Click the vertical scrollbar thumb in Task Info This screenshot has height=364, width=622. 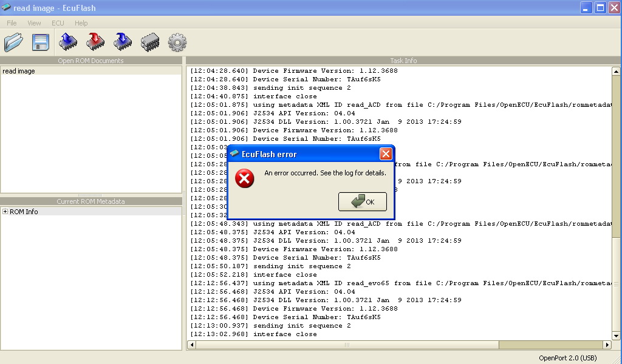[616, 284]
